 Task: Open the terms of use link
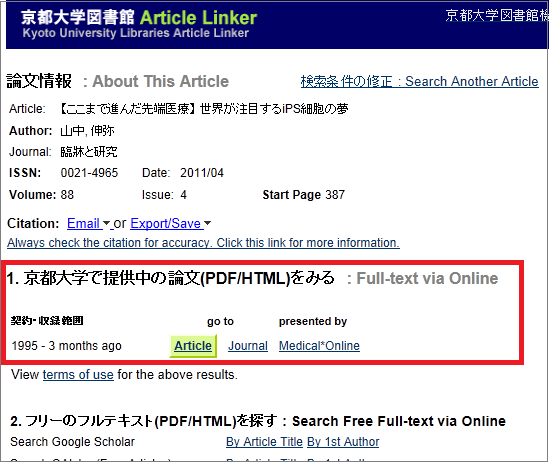78,374
